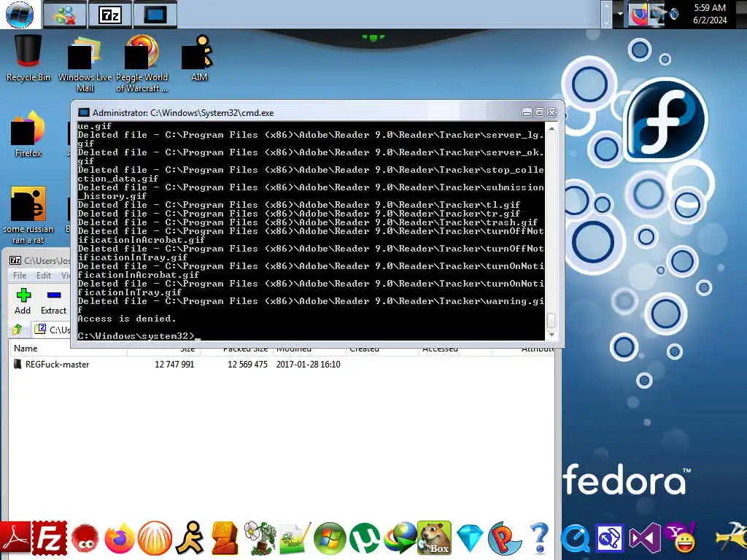The width and height of the screenshot is (747, 560).
Task: Open the Windows Start orb
Action: (20, 15)
